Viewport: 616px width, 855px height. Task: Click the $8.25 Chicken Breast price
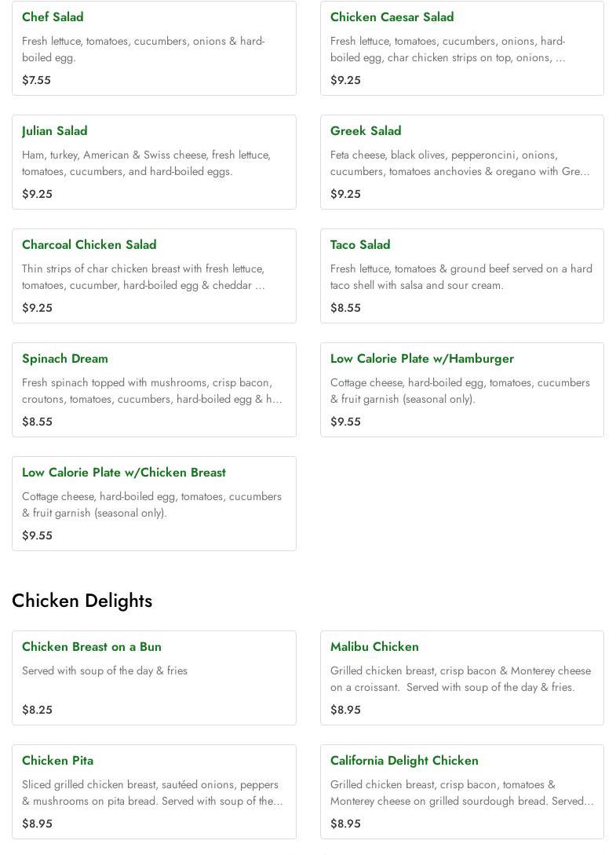click(x=37, y=710)
